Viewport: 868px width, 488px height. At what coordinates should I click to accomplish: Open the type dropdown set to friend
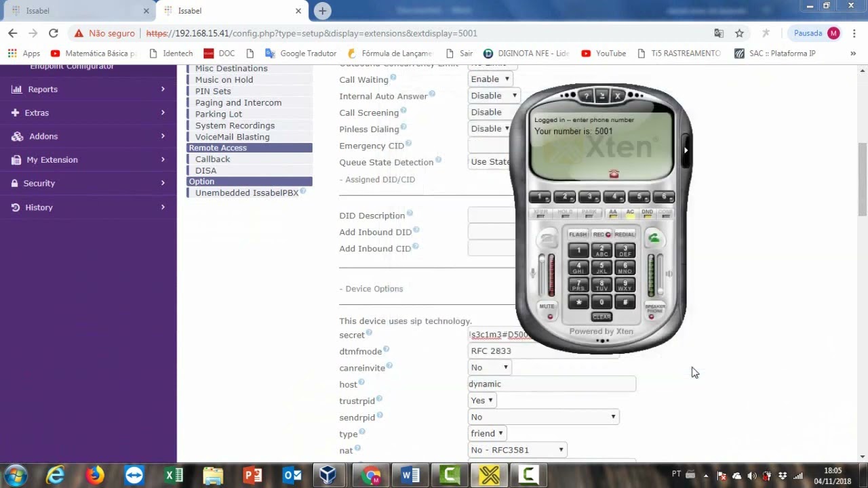tap(487, 433)
